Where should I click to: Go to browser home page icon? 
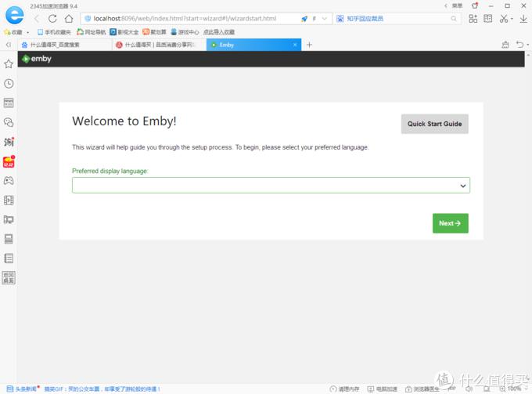tap(69, 18)
